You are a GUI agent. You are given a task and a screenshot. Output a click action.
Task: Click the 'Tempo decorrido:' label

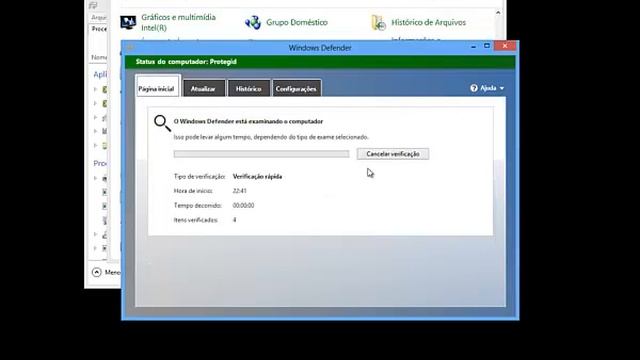point(198,205)
